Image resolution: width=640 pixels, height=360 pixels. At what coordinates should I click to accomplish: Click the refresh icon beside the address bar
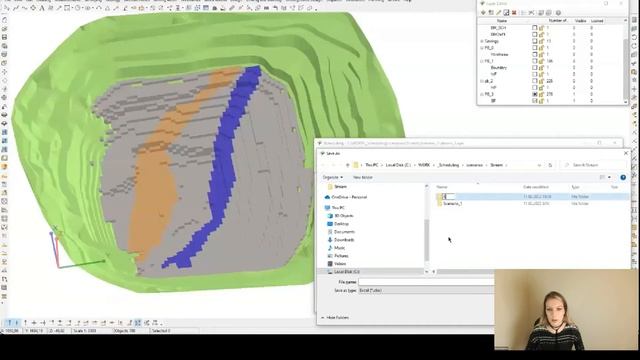point(550,165)
